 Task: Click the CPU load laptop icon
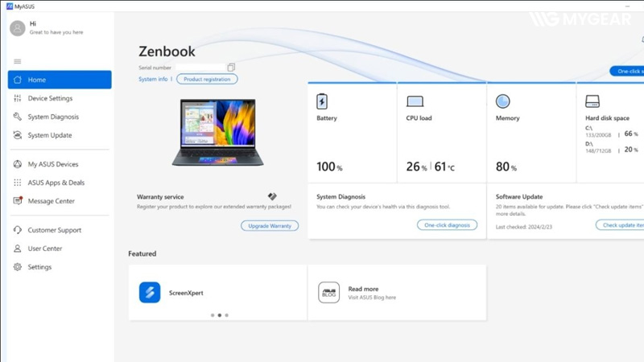tap(415, 101)
